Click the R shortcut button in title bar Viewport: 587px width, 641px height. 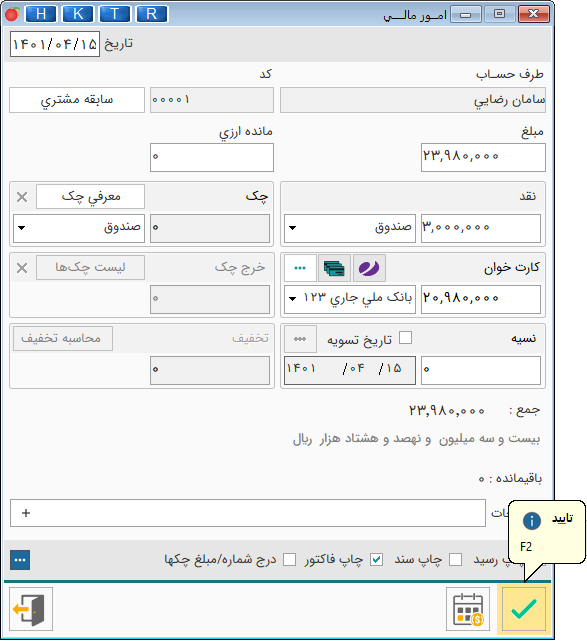tap(152, 14)
